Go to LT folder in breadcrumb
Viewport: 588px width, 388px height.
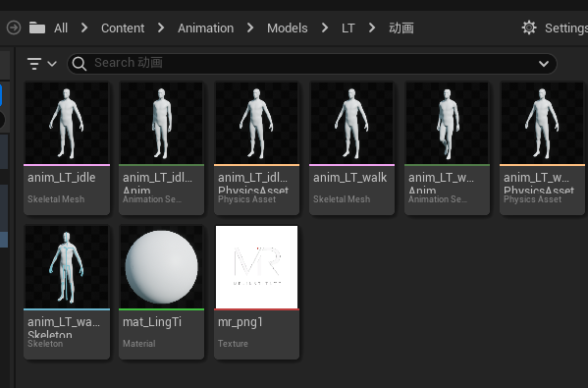pyautogui.click(x=348, y=28)
